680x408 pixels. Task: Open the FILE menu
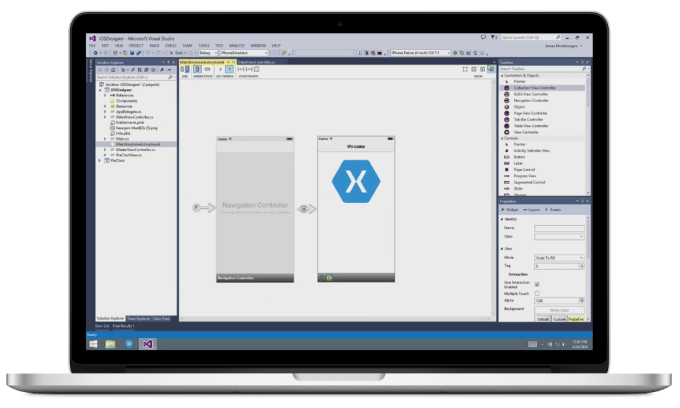click(x=92, y=46)
